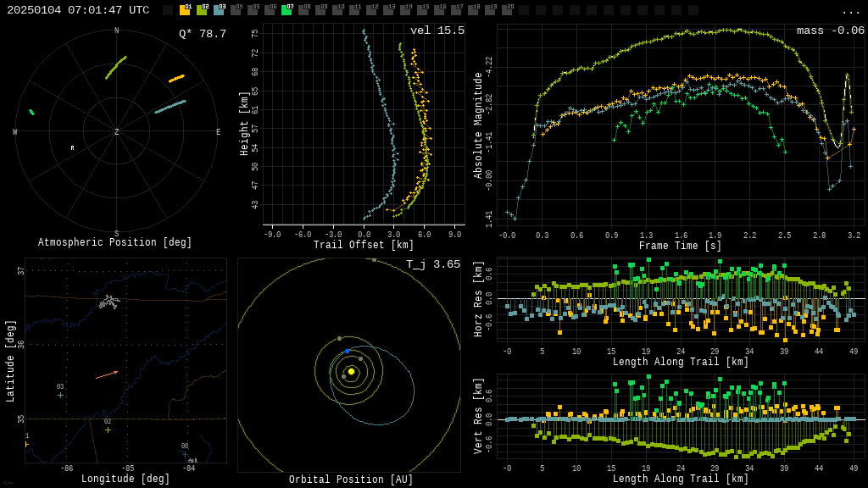
Task: Click the vel 15.5 velocity label
Action: (437, 30)
